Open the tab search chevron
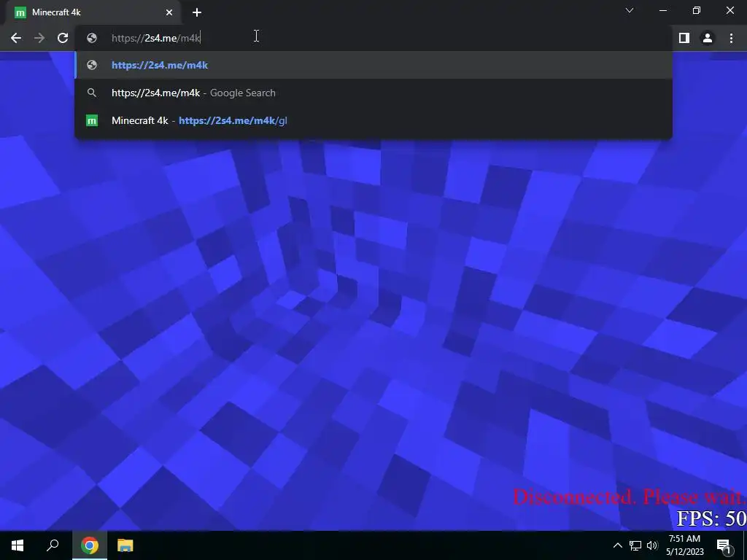The width and height of the screenshot is (747, 560). coord(630,10)
